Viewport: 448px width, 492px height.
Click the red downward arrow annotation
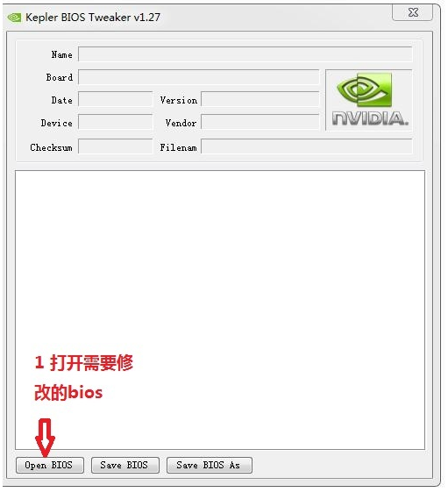pos(46,438)
